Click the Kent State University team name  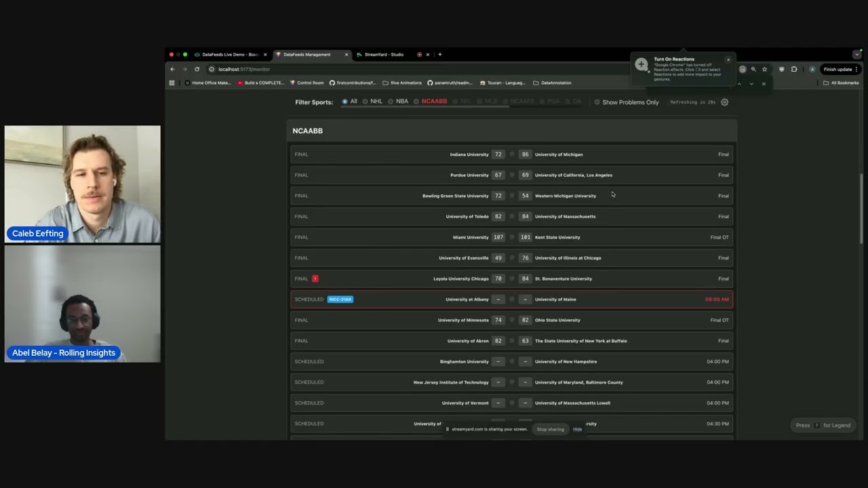pyautogui.click(x=557, y=237)
